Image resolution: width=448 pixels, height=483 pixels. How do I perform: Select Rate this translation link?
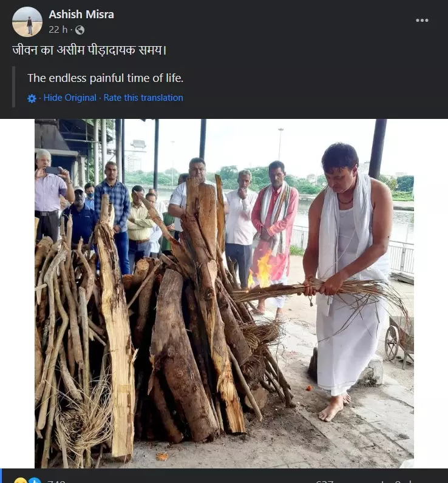coord(143,98)
